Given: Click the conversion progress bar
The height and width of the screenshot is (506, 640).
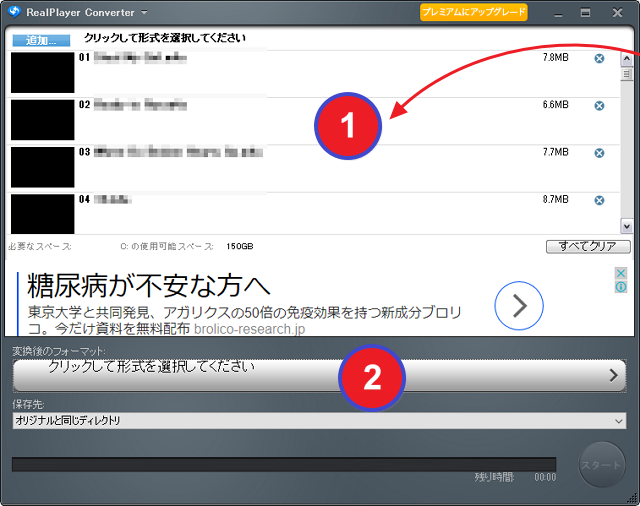Looking at the screenshot, I should (x=283, y=464).
